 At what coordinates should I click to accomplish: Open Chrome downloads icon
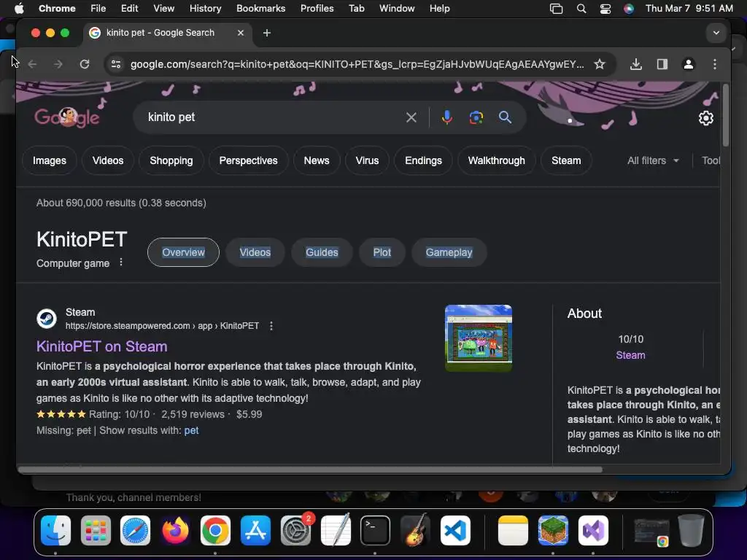coord(635,64)
